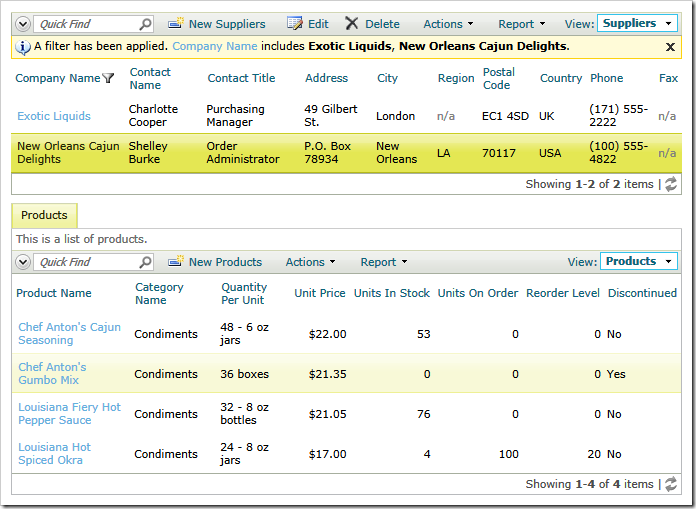
Task: Select the Products tab
Action: pyautogui.click(x=44, y=215)
